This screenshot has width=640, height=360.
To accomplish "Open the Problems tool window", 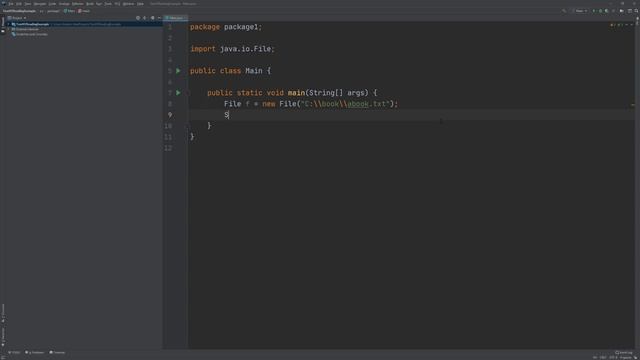I will 35,352.
